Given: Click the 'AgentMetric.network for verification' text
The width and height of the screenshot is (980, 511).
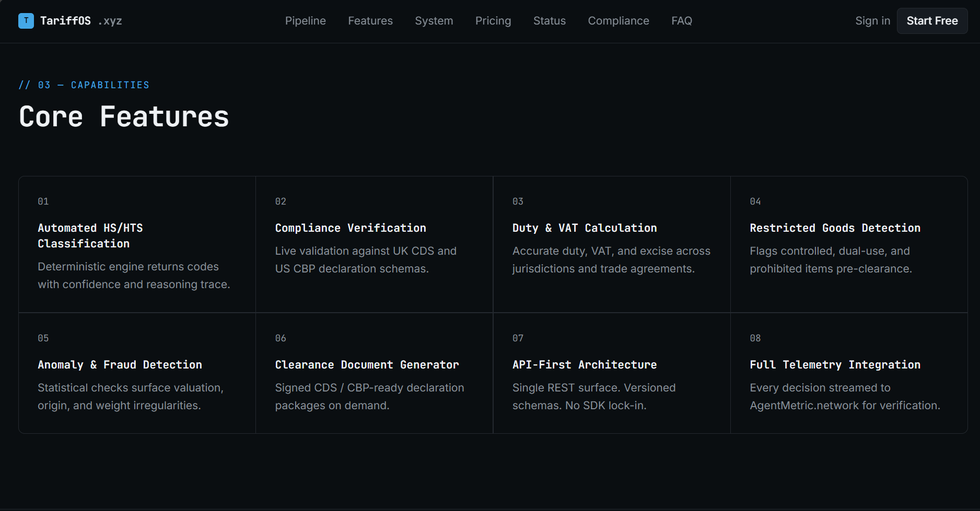Looking at the screenshot, I should point(845,406).
